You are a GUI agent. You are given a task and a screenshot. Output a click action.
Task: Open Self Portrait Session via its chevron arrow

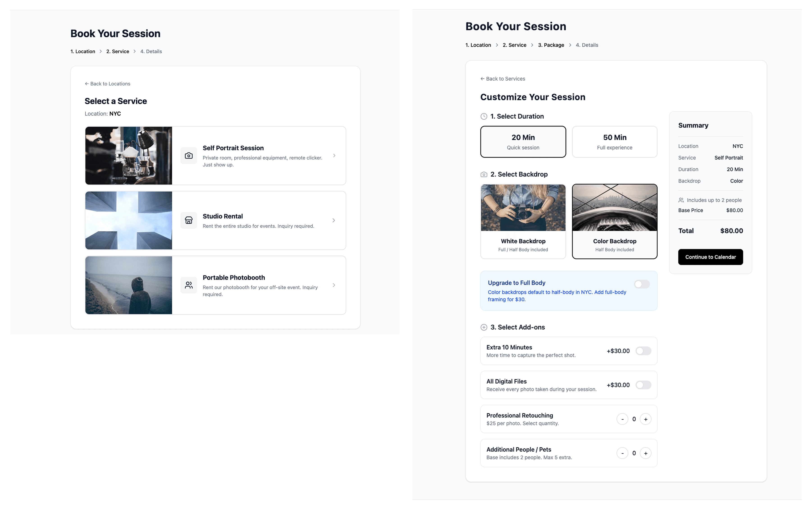coord(334,156)
